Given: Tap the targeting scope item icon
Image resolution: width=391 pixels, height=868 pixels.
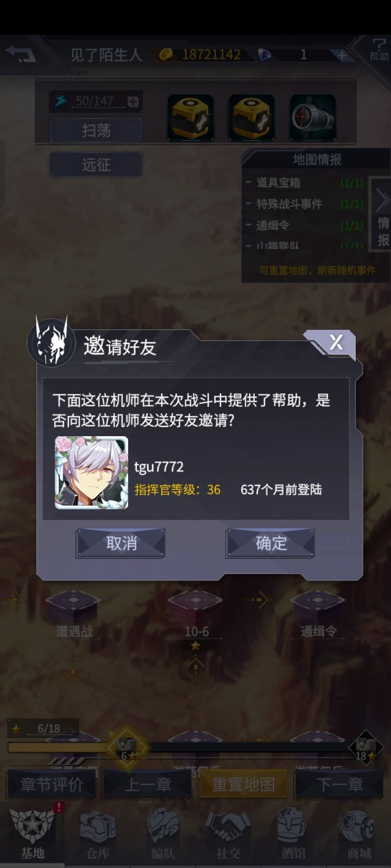Looking at the screenshot, I should [312, 117].
